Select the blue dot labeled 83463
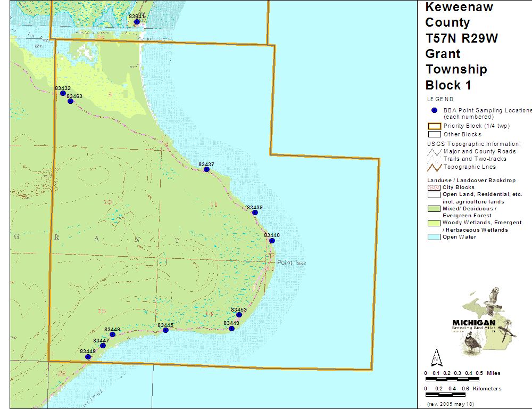Viewport: 532px width, 409px height. (70, 101)
